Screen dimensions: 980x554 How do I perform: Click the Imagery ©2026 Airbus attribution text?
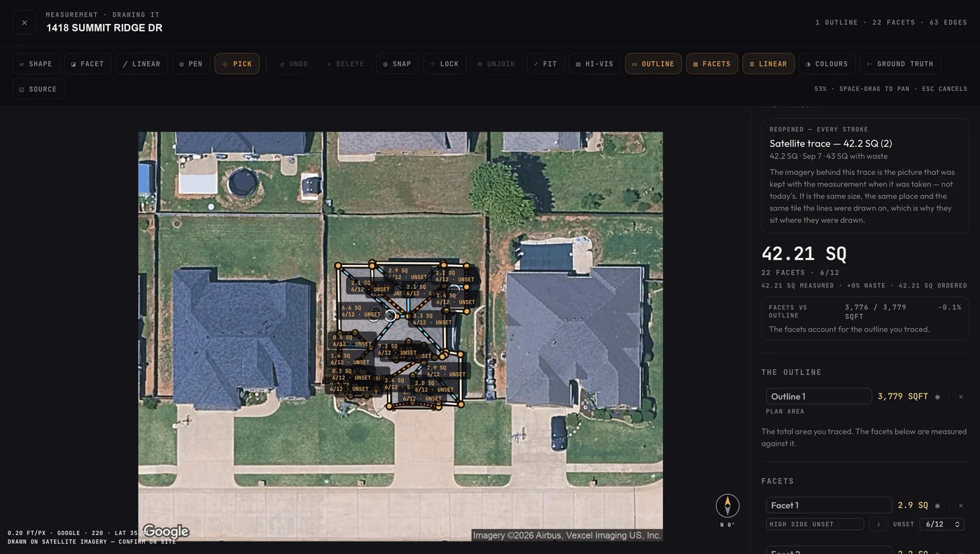pos(566,535)
